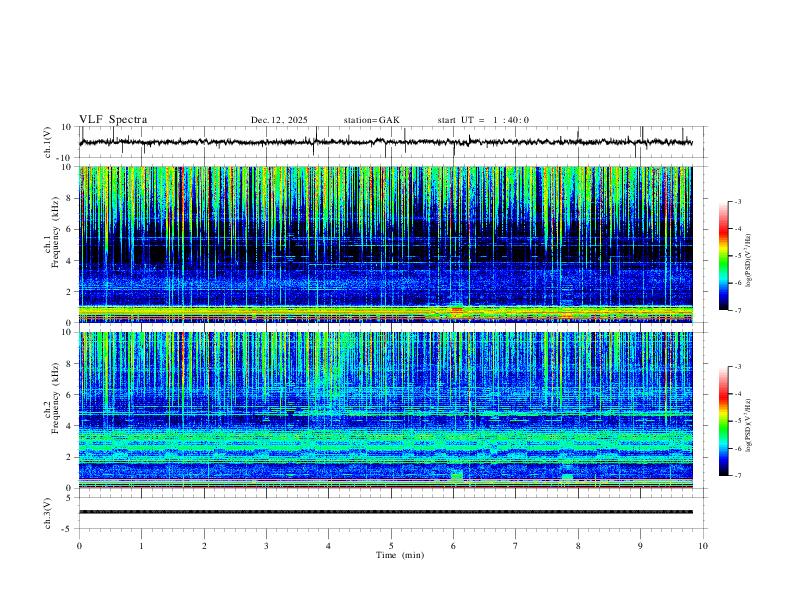Click the "6" label on the time axis

coord(453,546)
